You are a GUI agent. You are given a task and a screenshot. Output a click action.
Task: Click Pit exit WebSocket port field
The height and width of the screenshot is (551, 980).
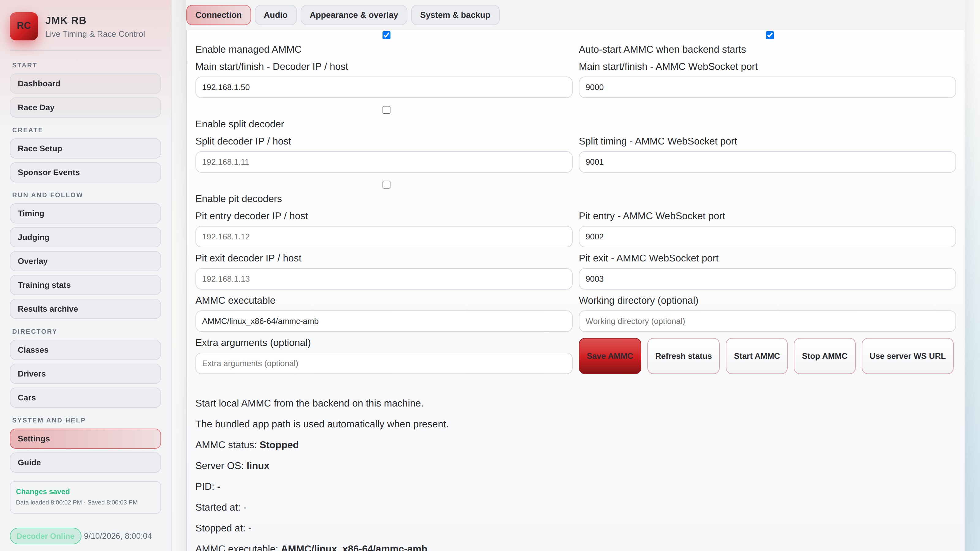click(767, 279)
